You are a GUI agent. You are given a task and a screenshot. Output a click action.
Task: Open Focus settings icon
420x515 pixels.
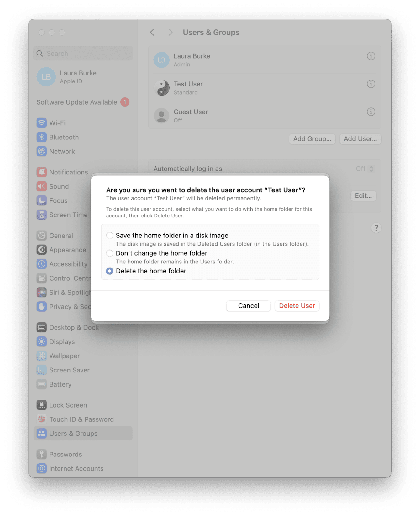tap(42, 200)
